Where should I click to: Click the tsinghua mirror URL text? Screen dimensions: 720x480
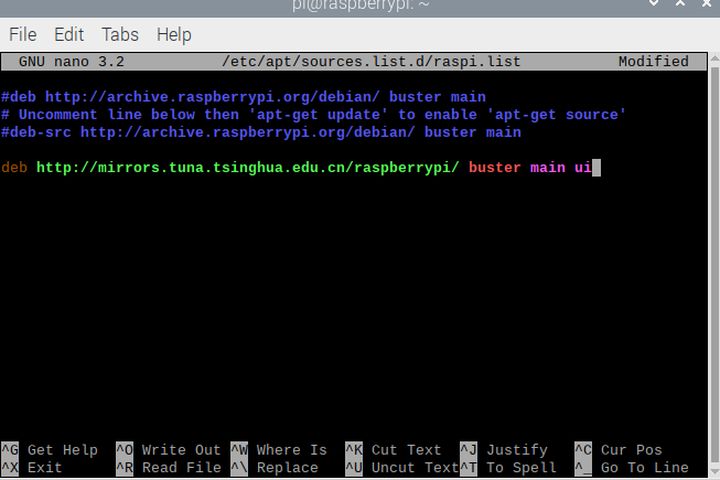(x=248, y=168)
